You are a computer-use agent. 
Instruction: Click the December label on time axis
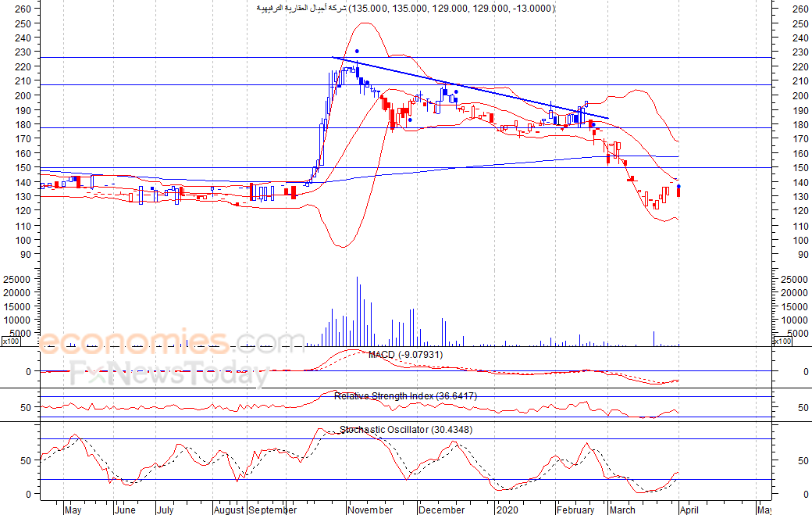[x=442, y=510]
